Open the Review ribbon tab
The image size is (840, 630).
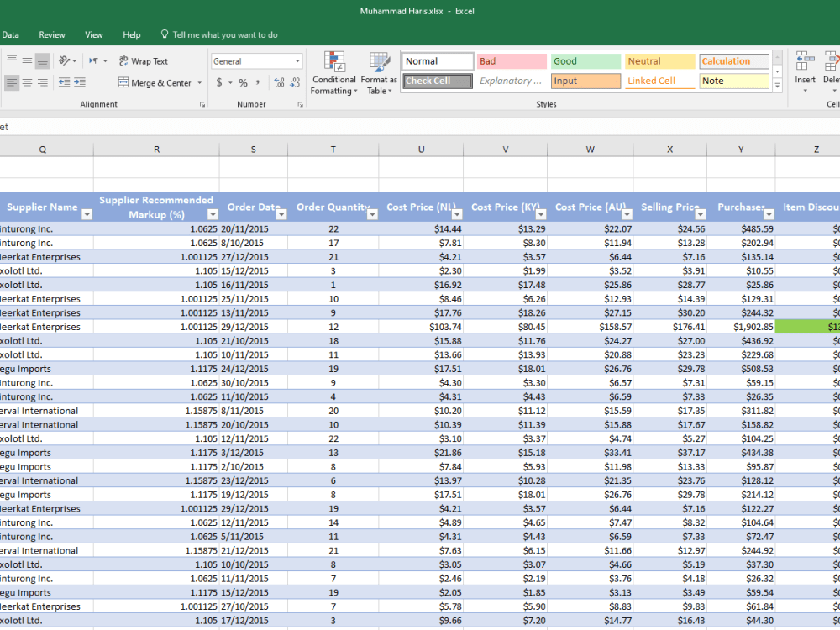click(52, 35)
